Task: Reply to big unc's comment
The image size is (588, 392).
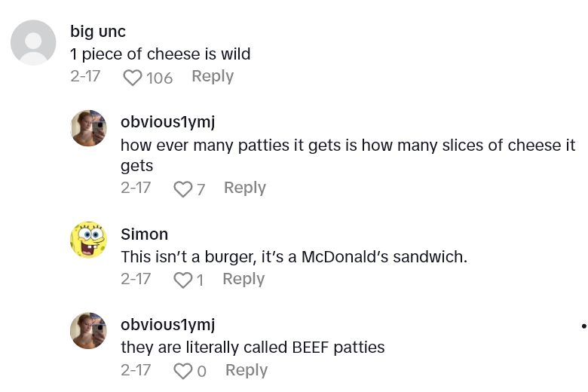Action: coord(213,76)
